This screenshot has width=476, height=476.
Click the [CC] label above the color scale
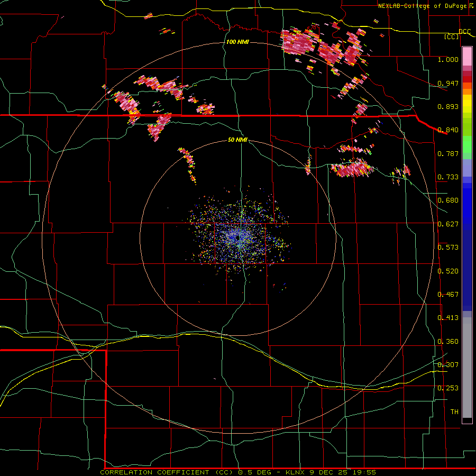coord(452,36)
